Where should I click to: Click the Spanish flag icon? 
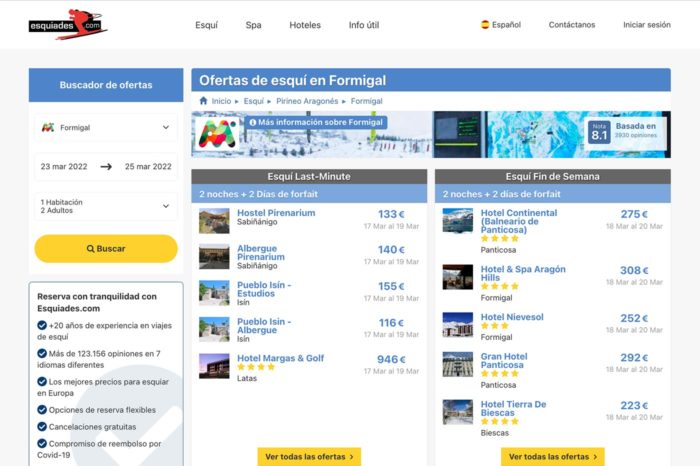tap(485, 25)
